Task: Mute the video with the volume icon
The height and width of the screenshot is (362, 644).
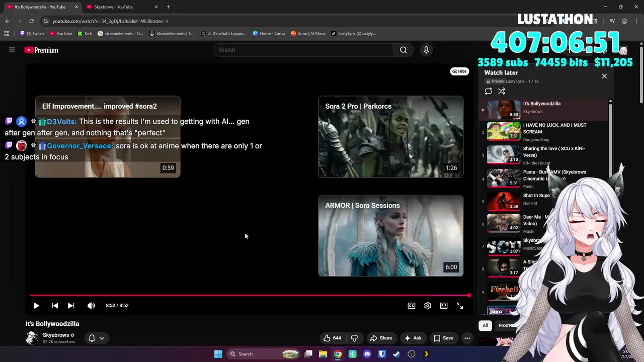Action: pos(91,305)
